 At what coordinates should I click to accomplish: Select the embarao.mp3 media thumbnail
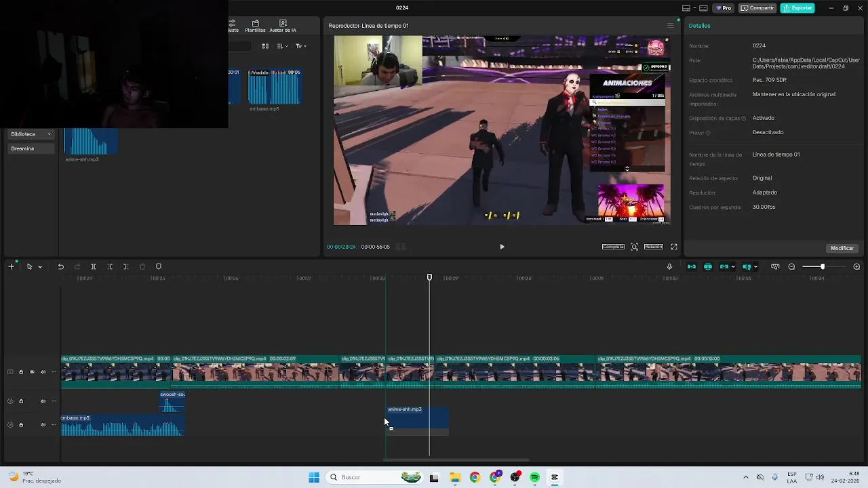[275, 87]
